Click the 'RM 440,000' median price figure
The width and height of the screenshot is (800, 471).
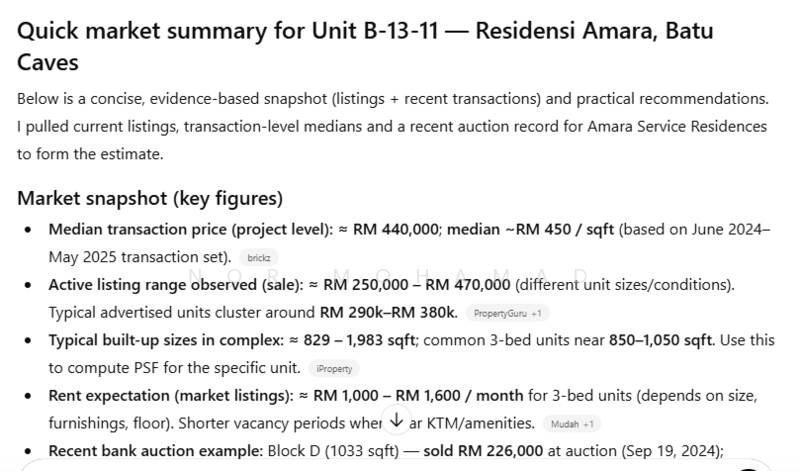coord(396,229)
